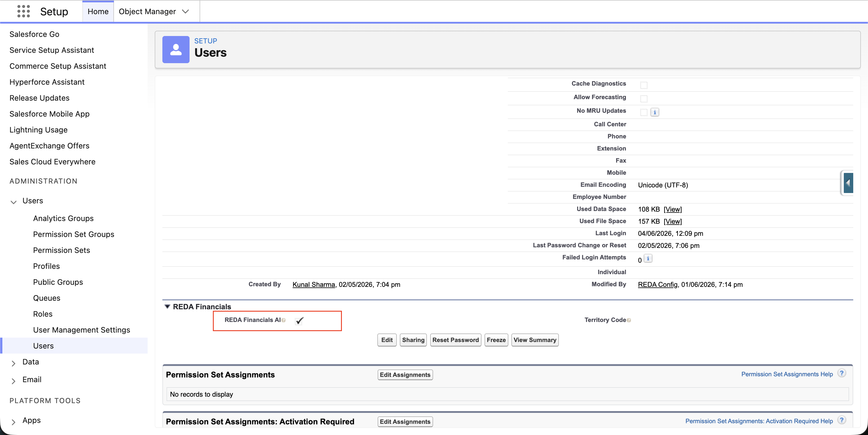Expand the Email section in sidebar

click(14, 381)
